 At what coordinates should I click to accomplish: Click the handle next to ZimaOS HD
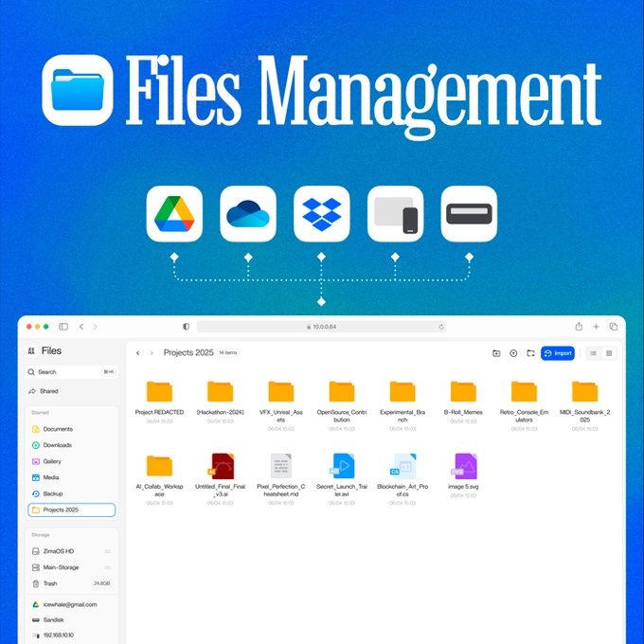coord(108,551)
